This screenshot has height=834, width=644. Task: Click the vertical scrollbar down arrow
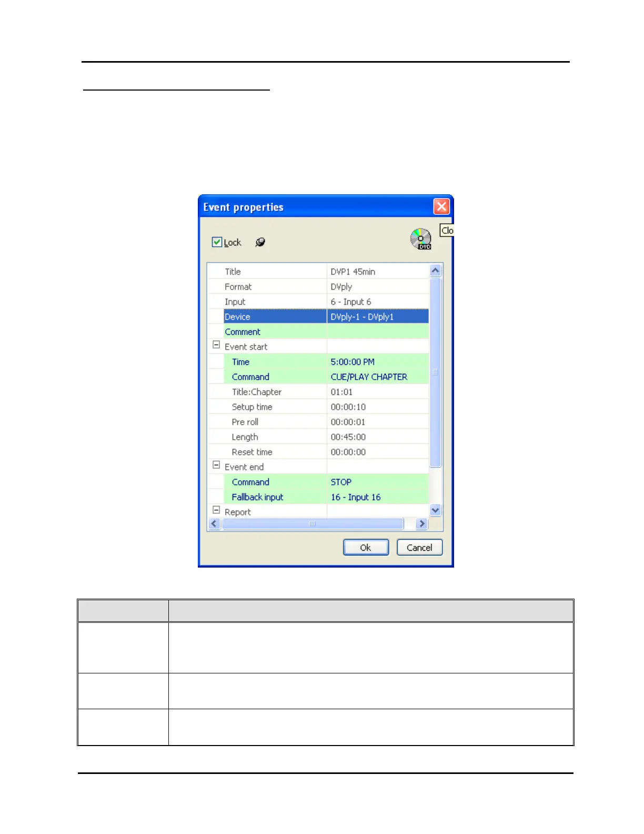435,510
